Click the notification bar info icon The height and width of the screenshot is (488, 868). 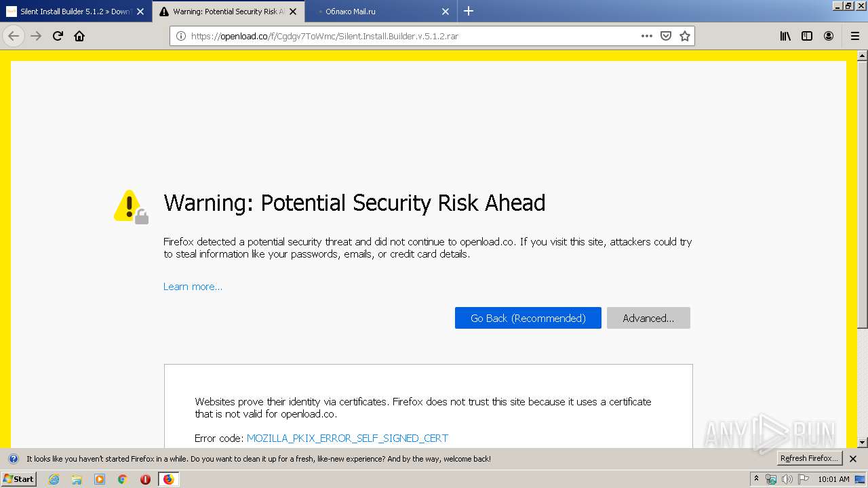tap(13, 459)
